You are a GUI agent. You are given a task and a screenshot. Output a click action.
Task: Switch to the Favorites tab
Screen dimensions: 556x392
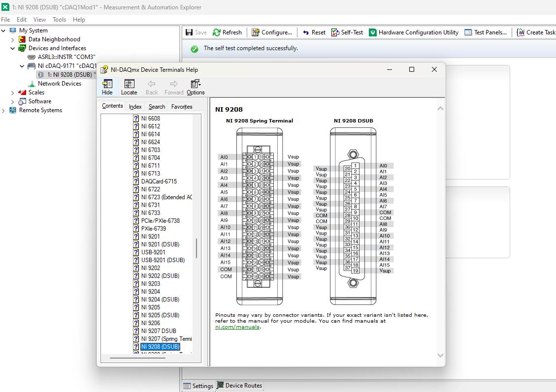tap(182, 107)
